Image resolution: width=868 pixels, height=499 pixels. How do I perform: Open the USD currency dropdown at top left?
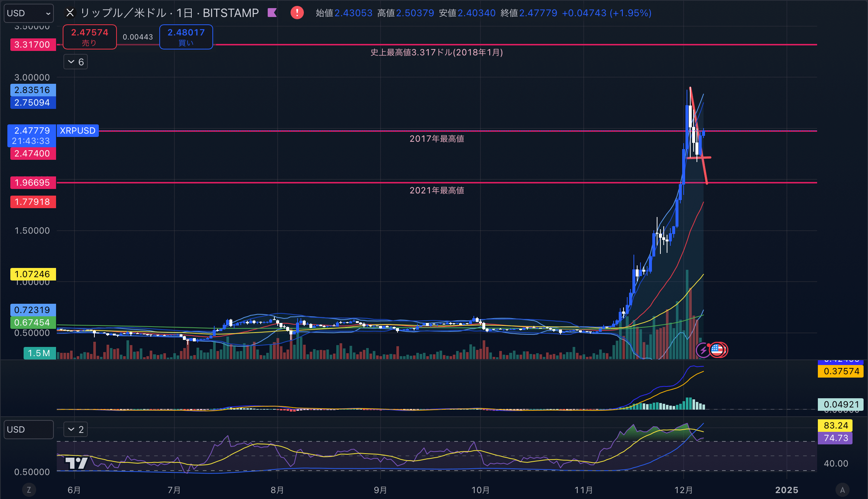pyautogui.click(x=28, y=13)
